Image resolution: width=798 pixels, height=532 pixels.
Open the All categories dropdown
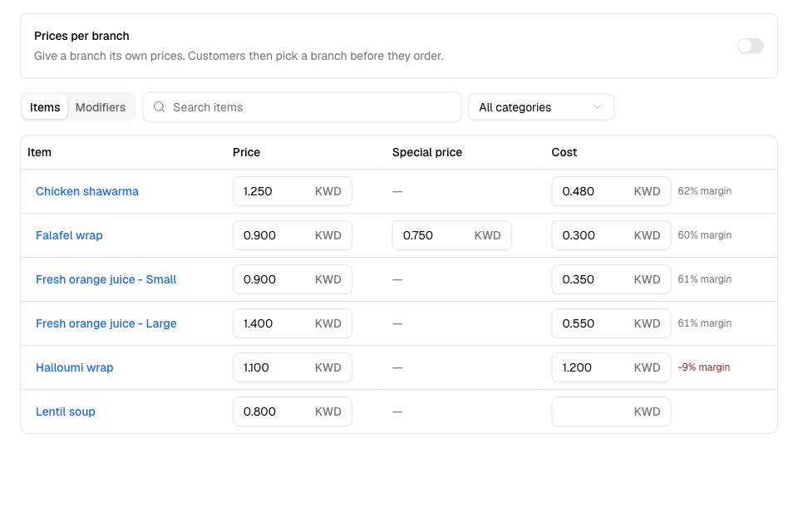click(541, 107)
